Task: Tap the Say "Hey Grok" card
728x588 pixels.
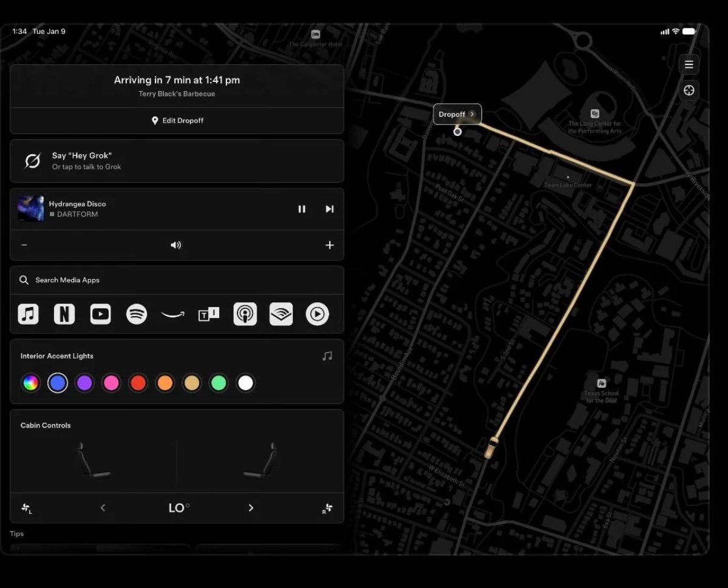Action: pyautogui.click(x=177, y=161)
